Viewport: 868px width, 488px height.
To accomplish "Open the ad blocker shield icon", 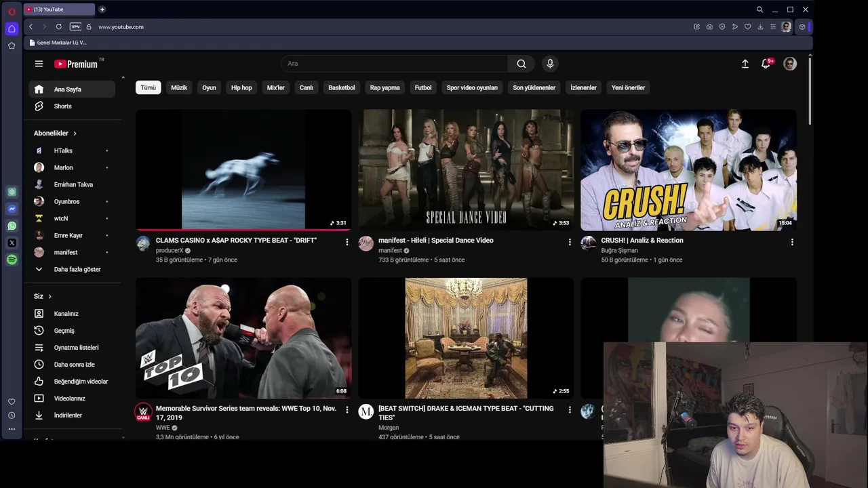I will coord(722,27).
